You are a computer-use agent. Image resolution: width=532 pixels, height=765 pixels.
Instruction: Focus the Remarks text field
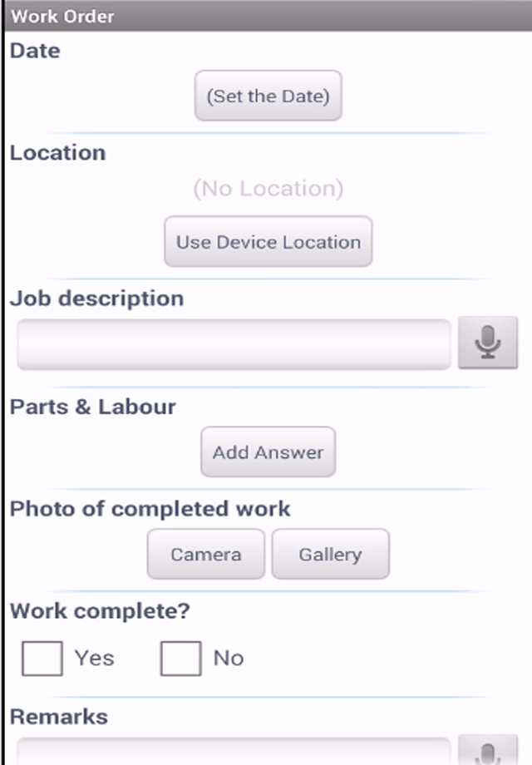tap(234, 752)
